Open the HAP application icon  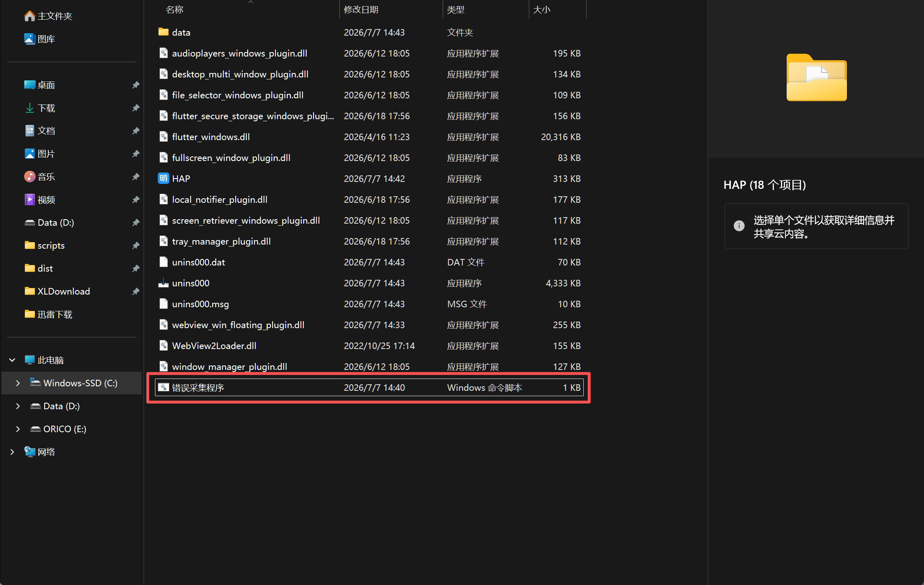pyautogui.click(x=163, y=178)
